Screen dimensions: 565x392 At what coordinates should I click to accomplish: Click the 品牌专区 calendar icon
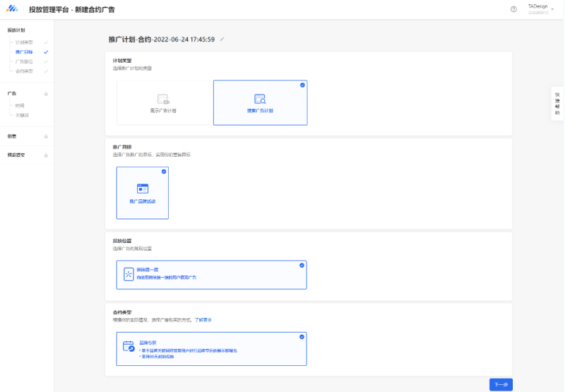(x=129, y=346)
